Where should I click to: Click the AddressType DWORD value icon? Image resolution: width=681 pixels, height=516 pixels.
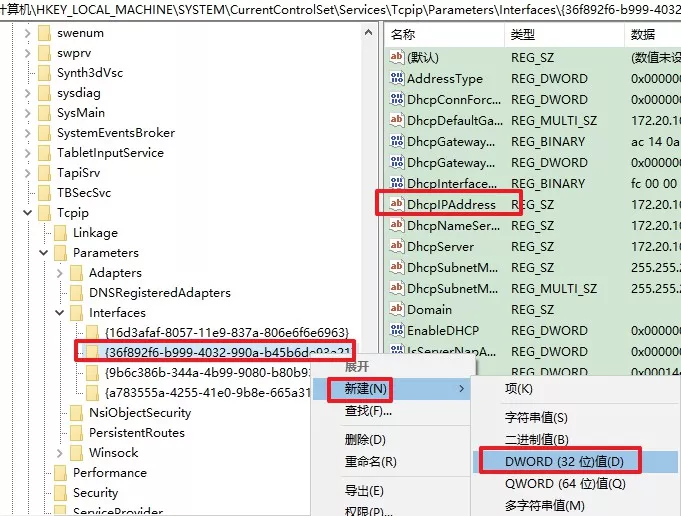coord(396,79)
